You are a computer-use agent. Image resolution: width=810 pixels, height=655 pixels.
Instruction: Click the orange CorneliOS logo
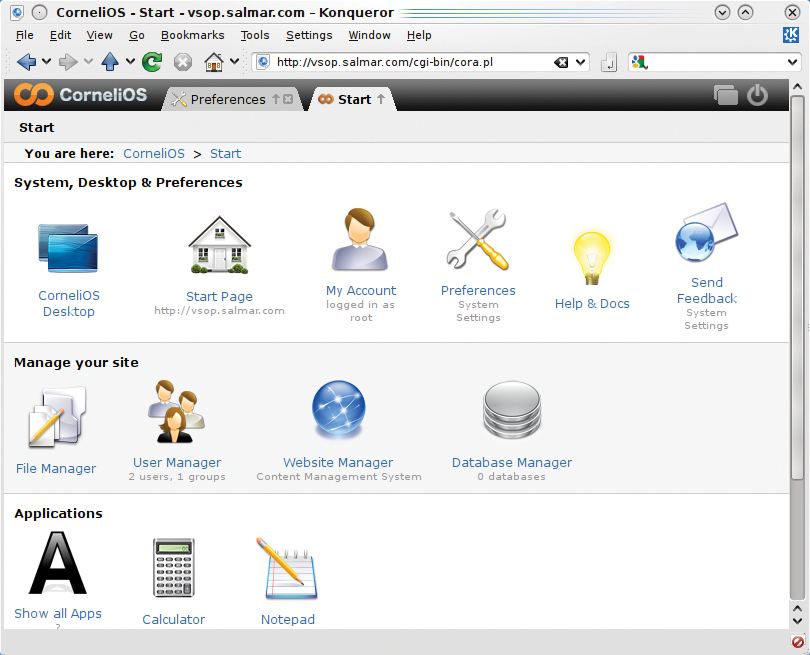(x=34, y=95)
